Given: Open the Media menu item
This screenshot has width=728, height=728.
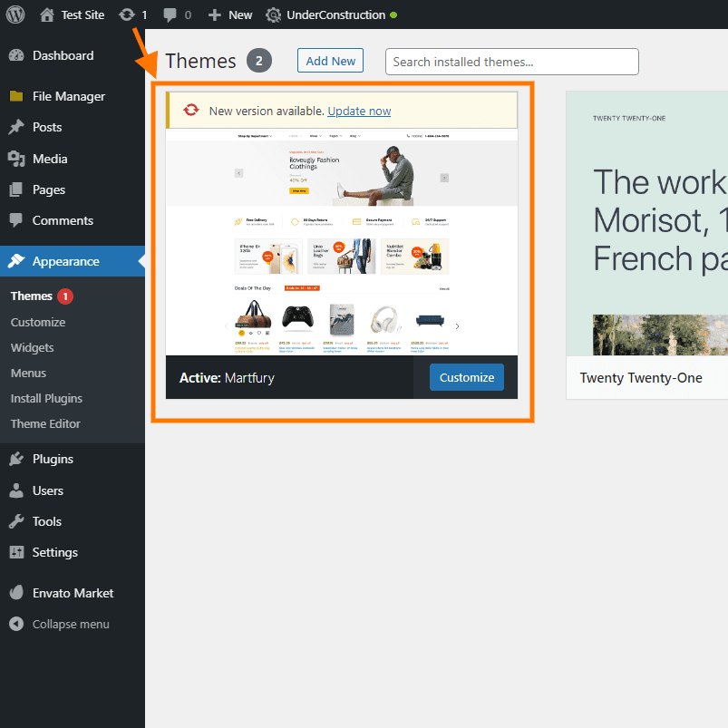Looking at the screenshot, I should tap(50, 159).
